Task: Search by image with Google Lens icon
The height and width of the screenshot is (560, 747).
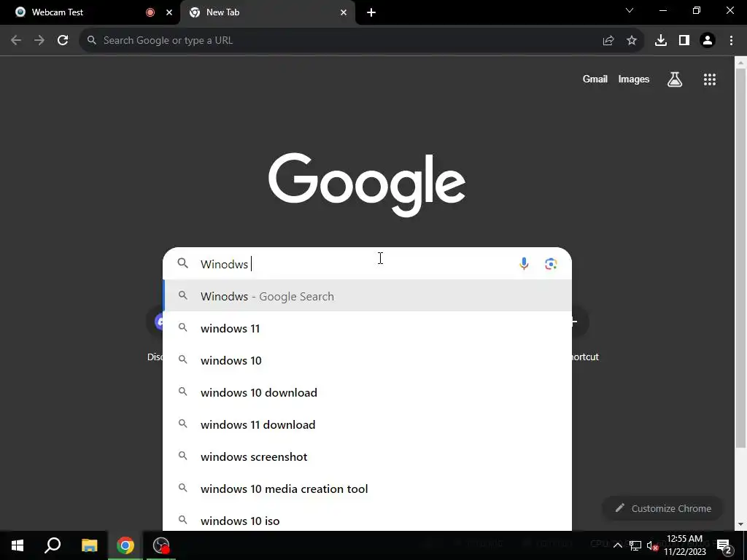Action: (x=551, y=264)
